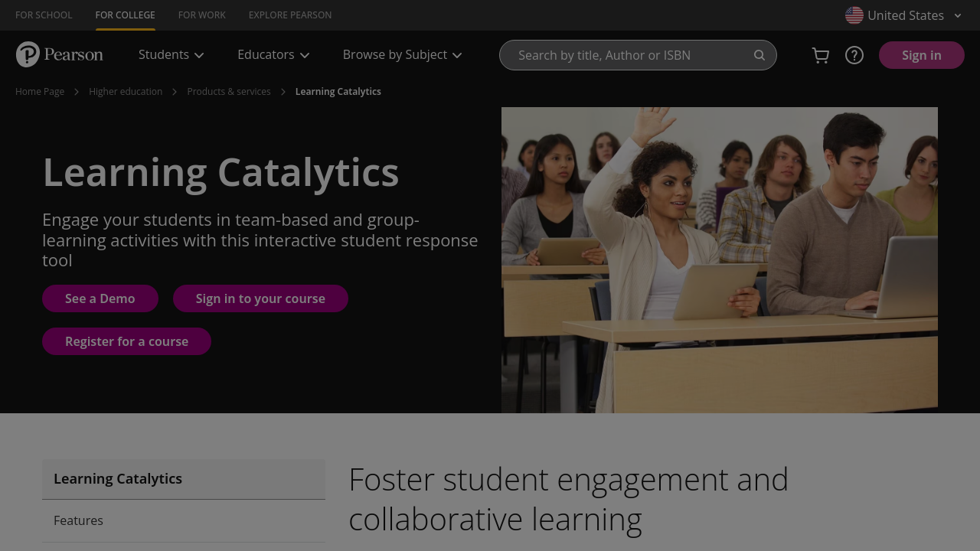
Task: Click the help question mark icon
Action: [854, 55]
